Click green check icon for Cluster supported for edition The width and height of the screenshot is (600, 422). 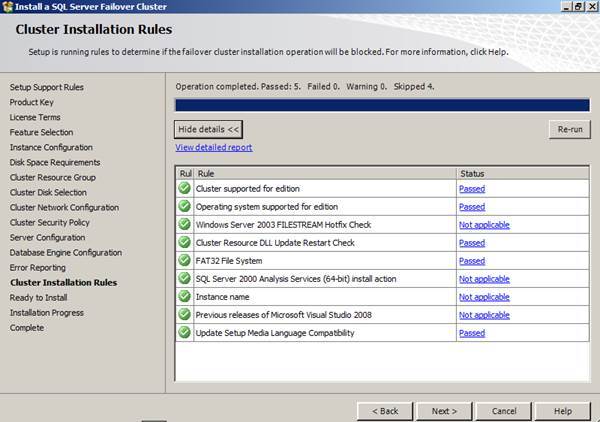point(184,188)
